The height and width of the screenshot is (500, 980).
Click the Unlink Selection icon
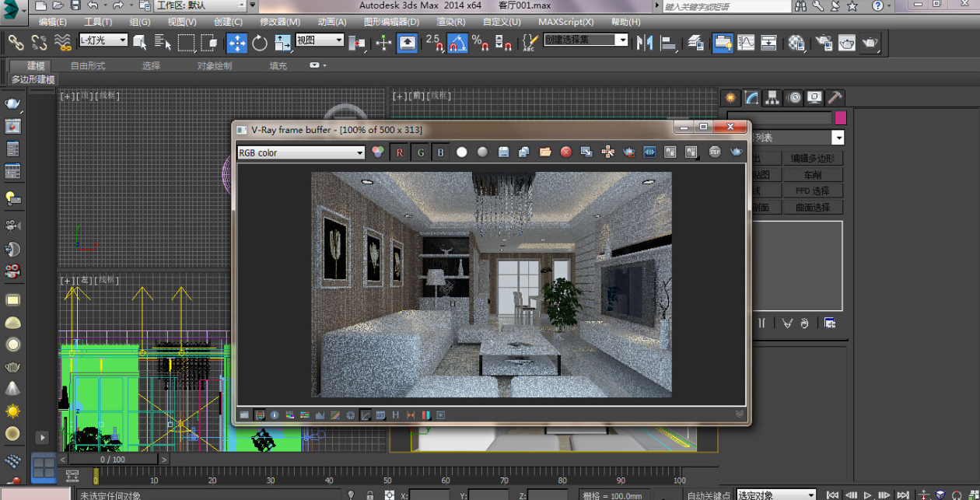pos(39,42)
